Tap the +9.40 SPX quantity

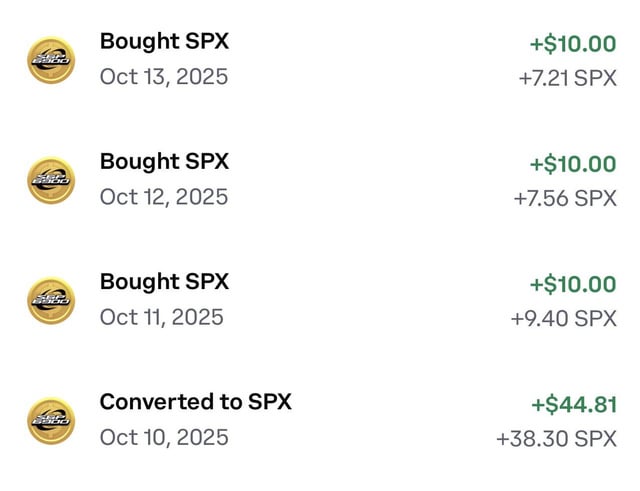point(563,318)
